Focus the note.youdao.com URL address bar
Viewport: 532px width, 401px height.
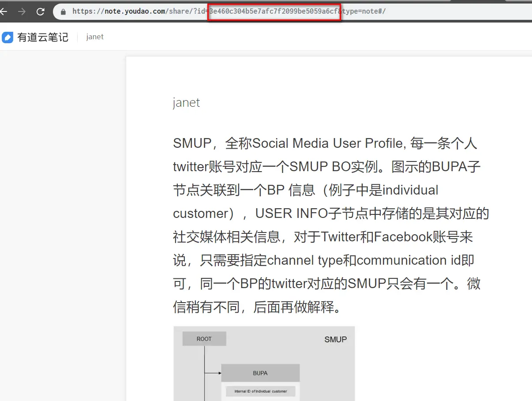point(292,11)
